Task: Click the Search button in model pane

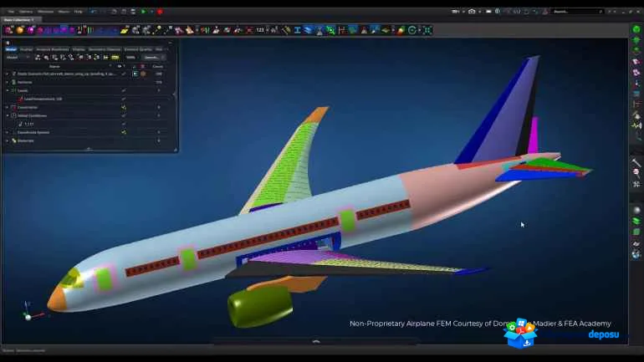Action: coord(151,58)
